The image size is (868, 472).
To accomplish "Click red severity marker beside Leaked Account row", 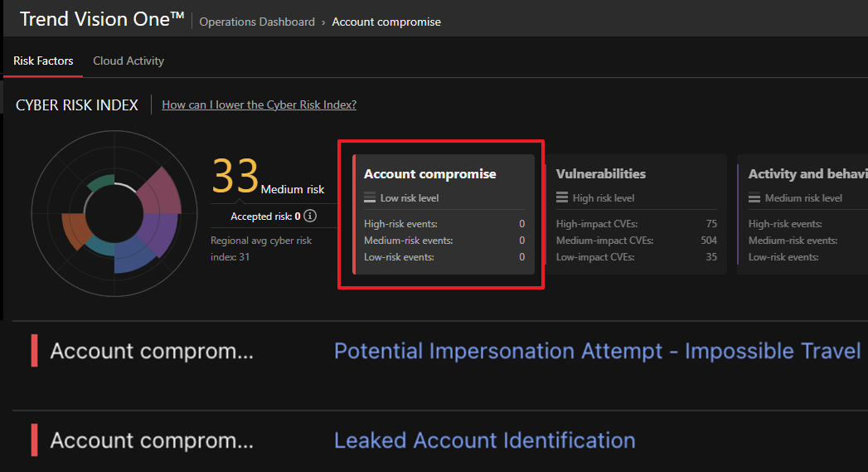I will [x=34, y=440].
